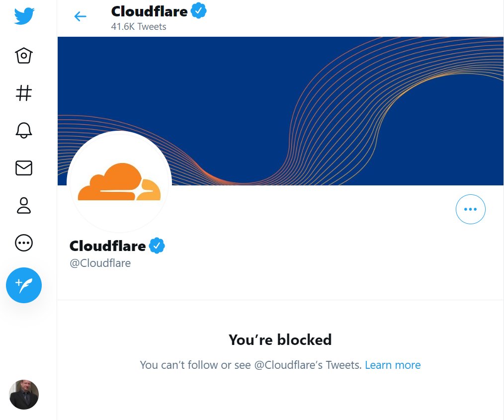504x420 pixels.
Task: View the Cloudflare orange cloud profile picture
Action: click(x=119, y=181)
